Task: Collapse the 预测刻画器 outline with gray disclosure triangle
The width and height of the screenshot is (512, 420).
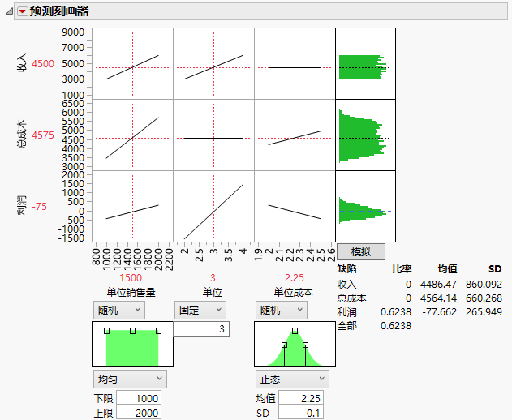Action: click(x=9, y=11)
